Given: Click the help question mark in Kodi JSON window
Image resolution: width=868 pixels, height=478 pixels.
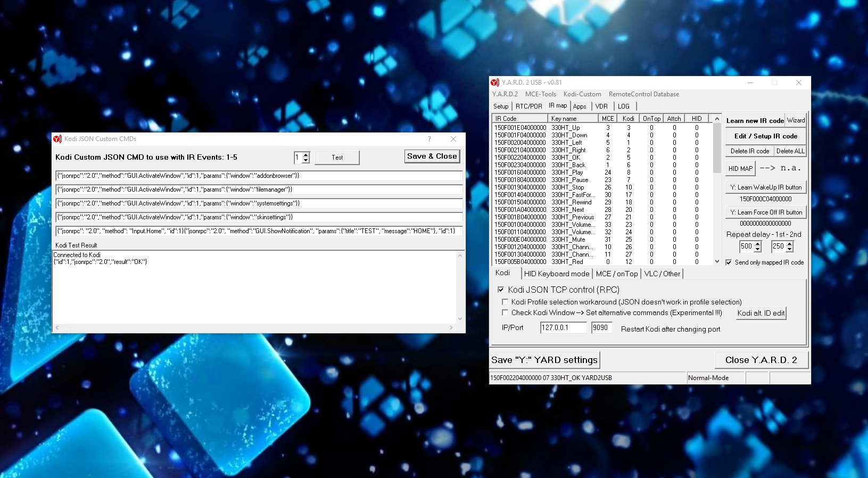Looking at the screenshot, I should (429, 139).
